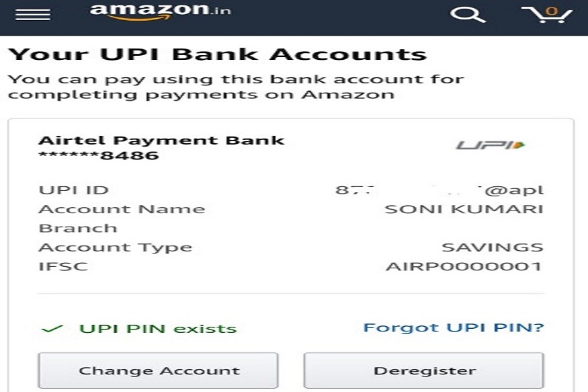Click the cart item count zero
Screen dimensions: 588x392
point(551,11)
